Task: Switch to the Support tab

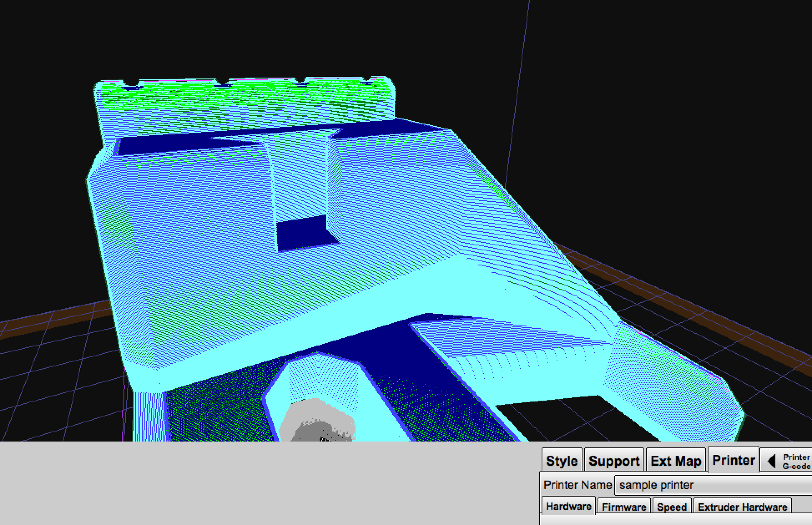Action: point(614,461)
